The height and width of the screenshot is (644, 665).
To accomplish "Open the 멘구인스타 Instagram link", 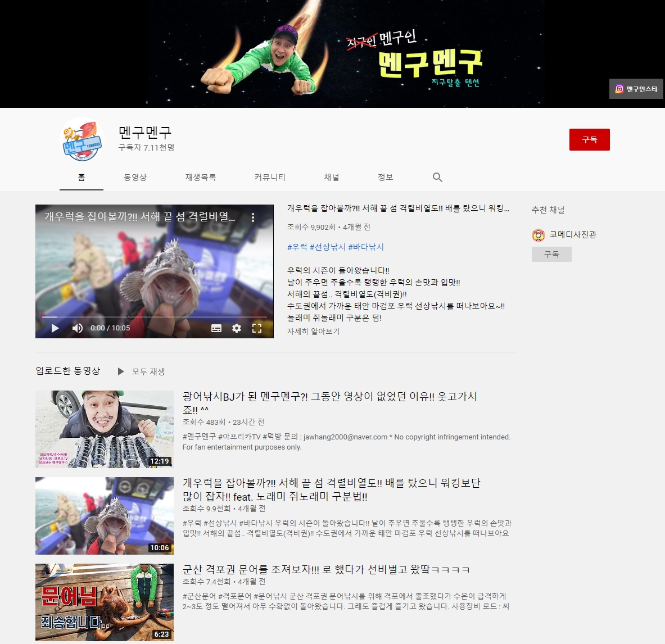I will pos(636,89).
